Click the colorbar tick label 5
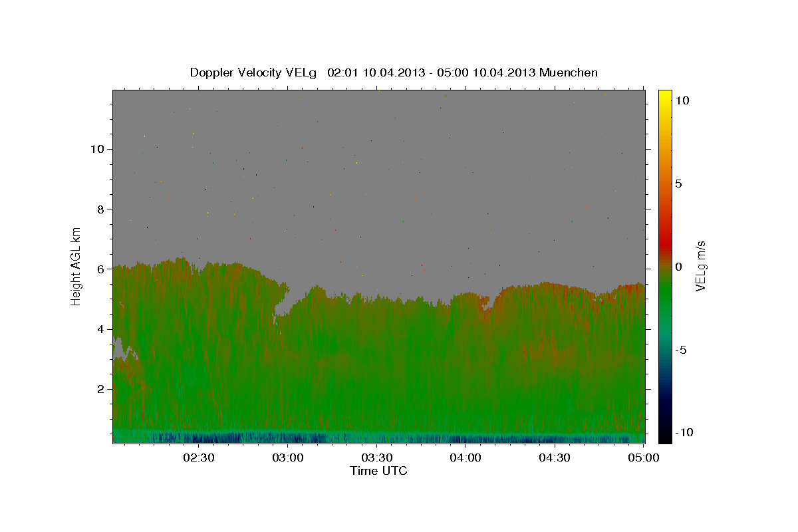798x532 pixels. click(x=678, y=184)
